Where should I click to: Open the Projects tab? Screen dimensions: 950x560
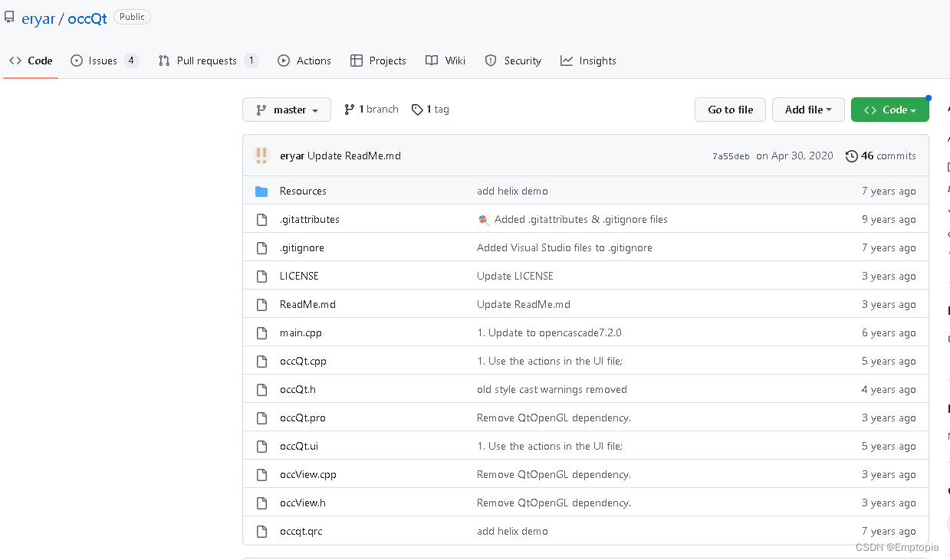point(378,61)
